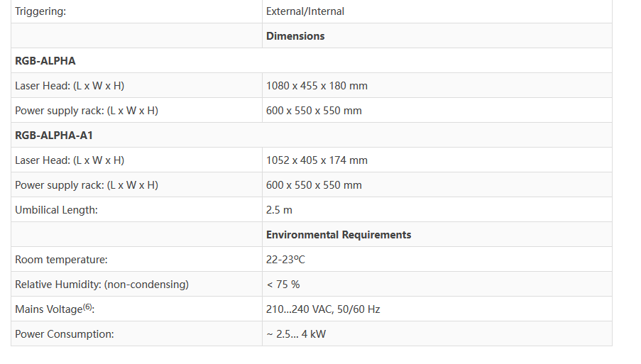Click the Dimensions section header
The width and height of the screenshot is (641, 364).
295,36
